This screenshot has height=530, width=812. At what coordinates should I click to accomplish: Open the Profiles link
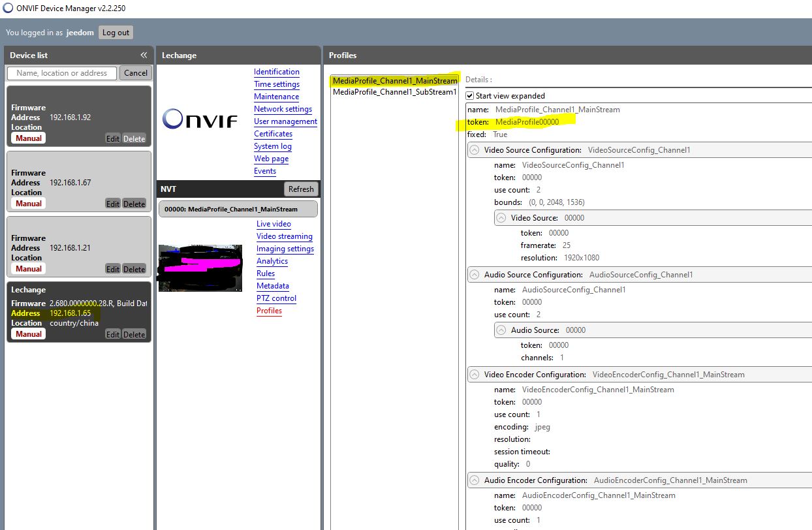pos(270,311)
